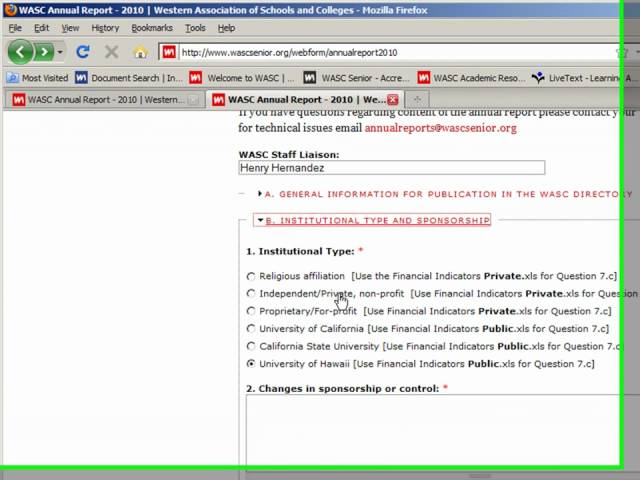The image size is (640, 480).
Task: Open the Tools menu
Action: coord(195,28)
